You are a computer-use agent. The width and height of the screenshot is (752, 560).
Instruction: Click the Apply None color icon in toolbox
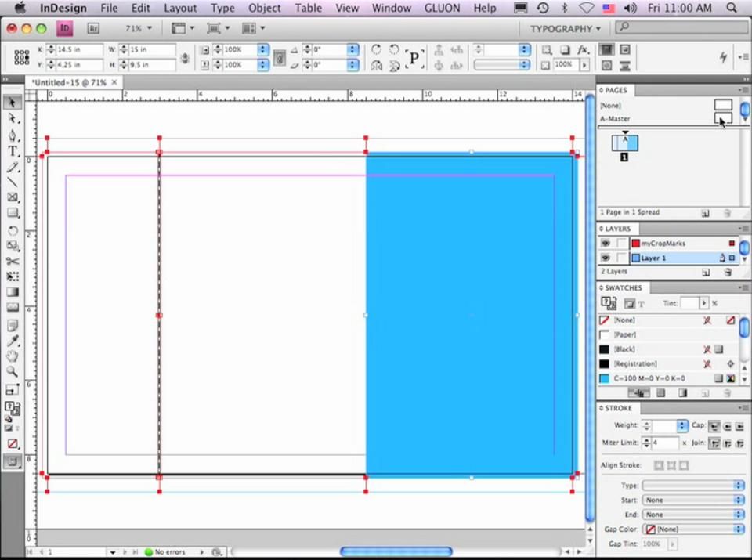coord(13,443)
